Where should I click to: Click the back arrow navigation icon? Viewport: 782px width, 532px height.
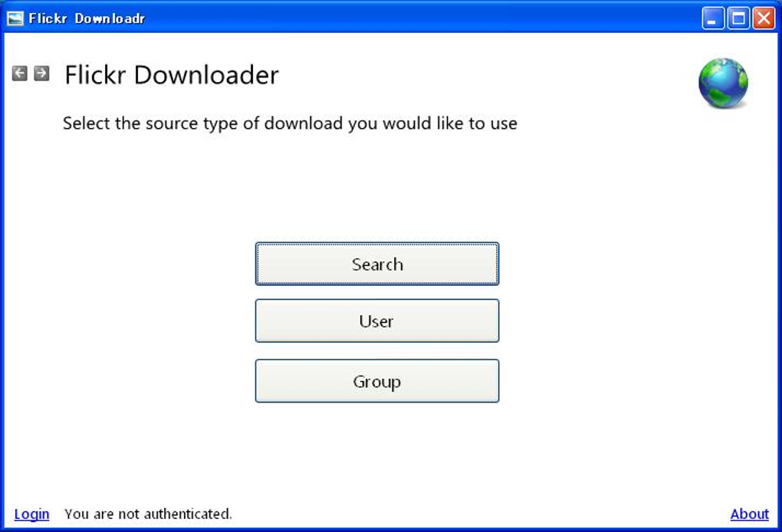pyautogui.click(x=19, y=74)
